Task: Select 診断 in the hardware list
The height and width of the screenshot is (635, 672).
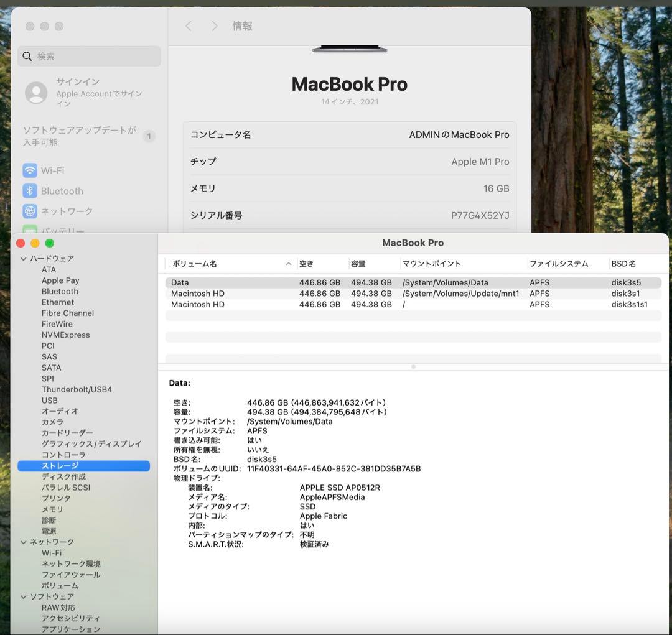Action: coord(49,520)
